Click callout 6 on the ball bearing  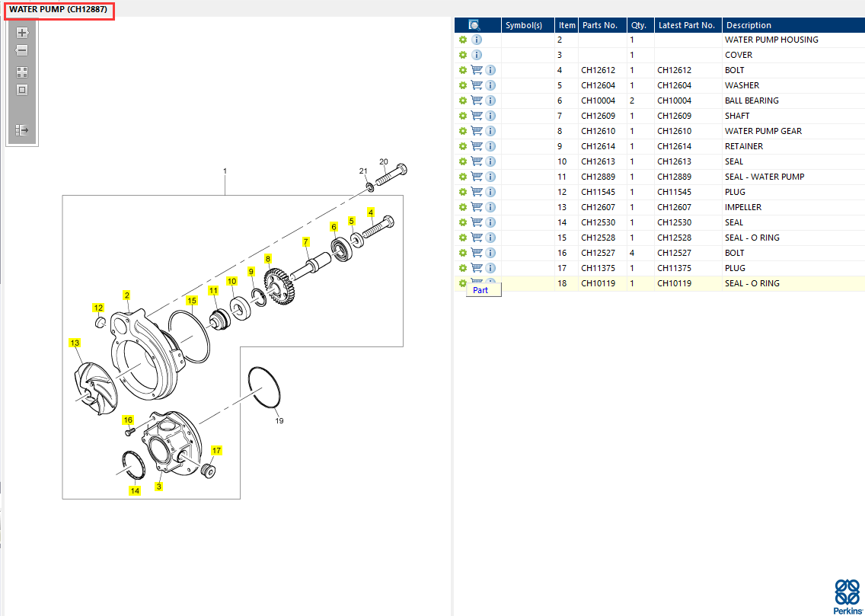334,227
